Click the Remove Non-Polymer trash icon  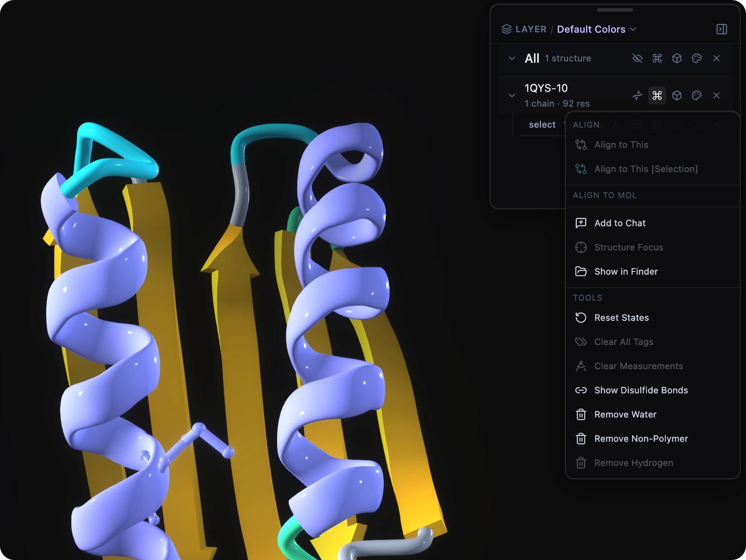[x=581, y=439]
